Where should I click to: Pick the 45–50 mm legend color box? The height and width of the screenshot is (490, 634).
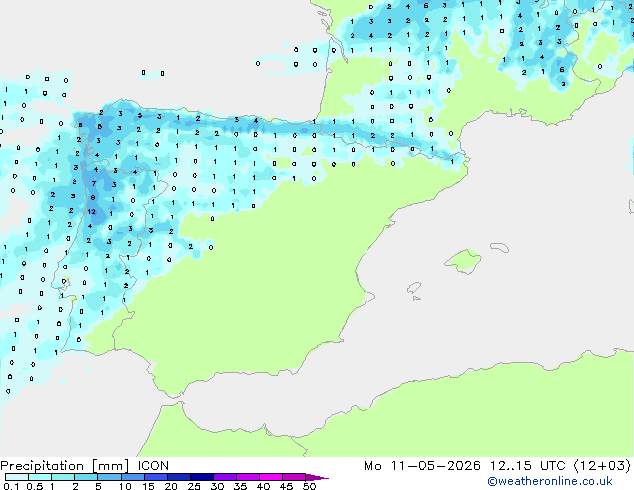(294, 477)
